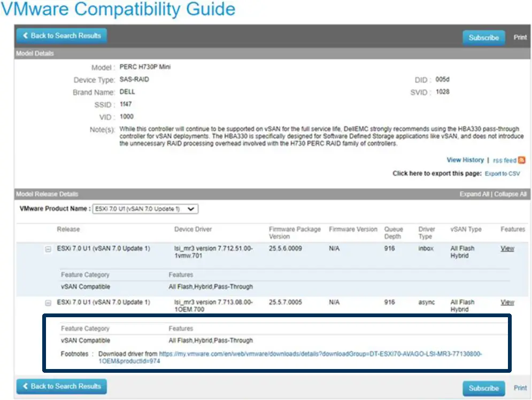Click the vSAN Type column header

click(466, 229)
